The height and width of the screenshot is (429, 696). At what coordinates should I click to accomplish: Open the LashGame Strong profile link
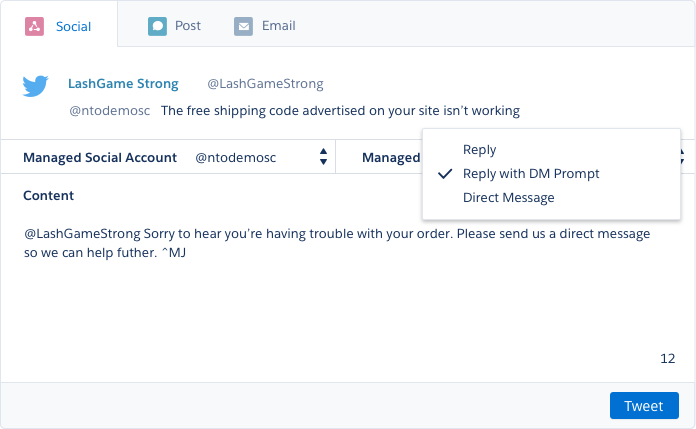pos(123,84)
